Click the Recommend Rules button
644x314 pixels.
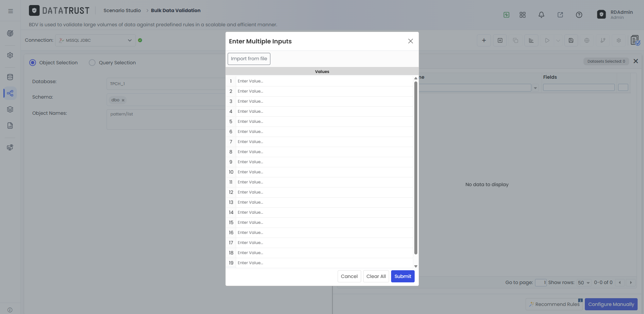(x=554, y=304)
